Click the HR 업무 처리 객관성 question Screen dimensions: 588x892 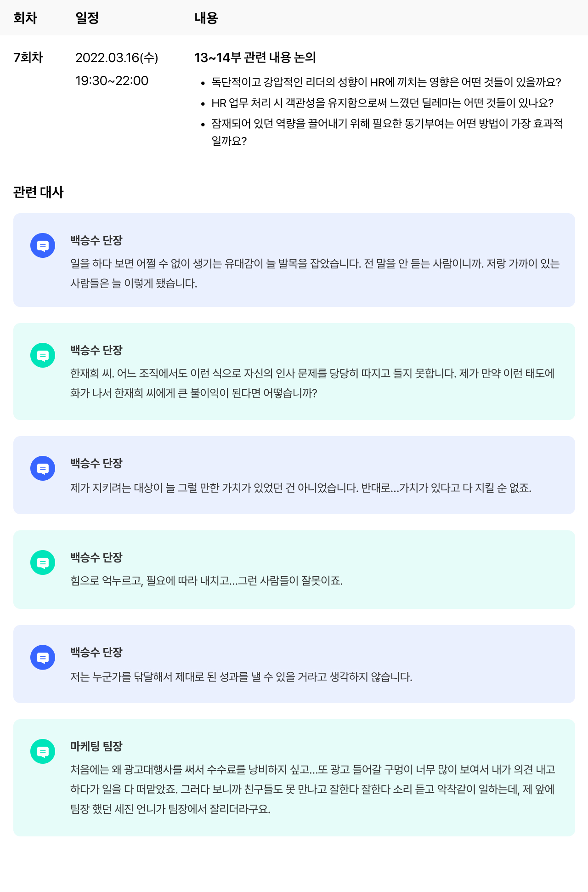pos(382,103)
